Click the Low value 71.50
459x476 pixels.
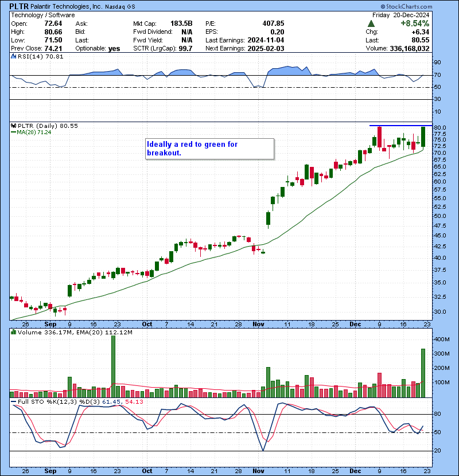tap(53, 40)
